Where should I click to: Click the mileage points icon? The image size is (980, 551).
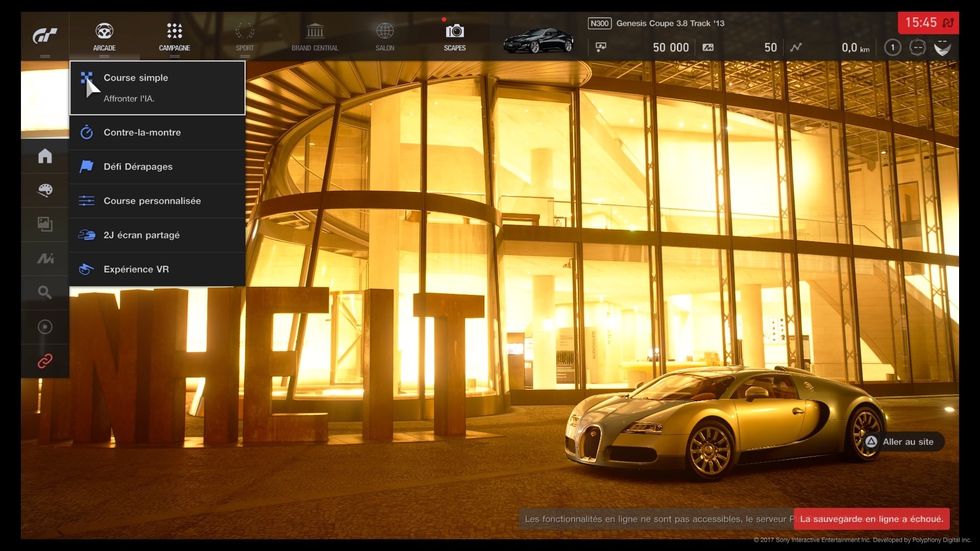point(708,47)
